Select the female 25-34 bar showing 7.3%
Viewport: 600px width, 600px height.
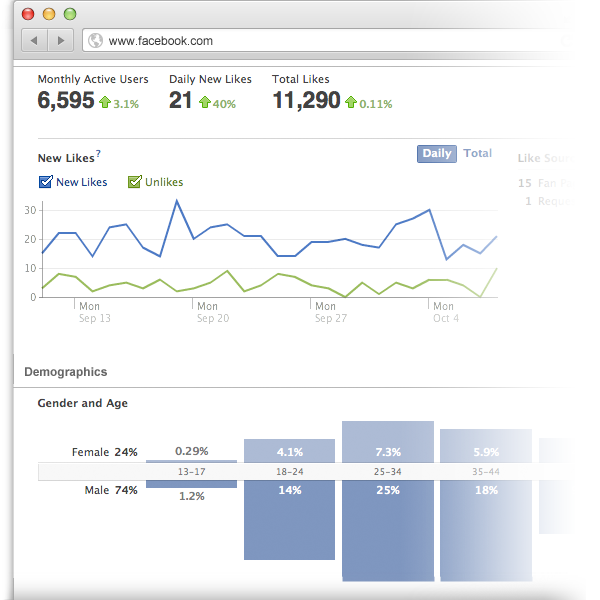388,442
